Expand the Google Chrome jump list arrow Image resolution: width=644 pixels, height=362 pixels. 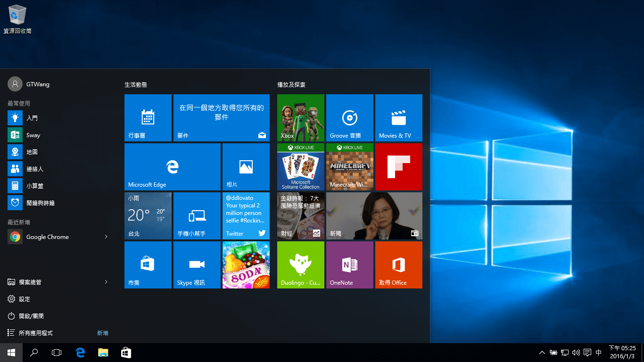click(x=106, y=237)
